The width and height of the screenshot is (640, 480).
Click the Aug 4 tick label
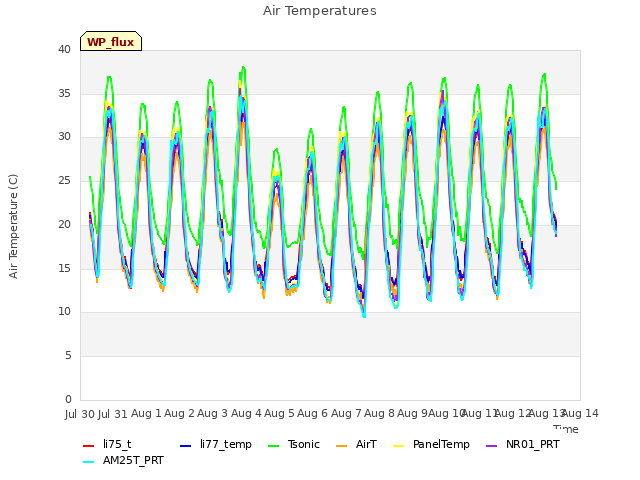(x=246, y=413)
